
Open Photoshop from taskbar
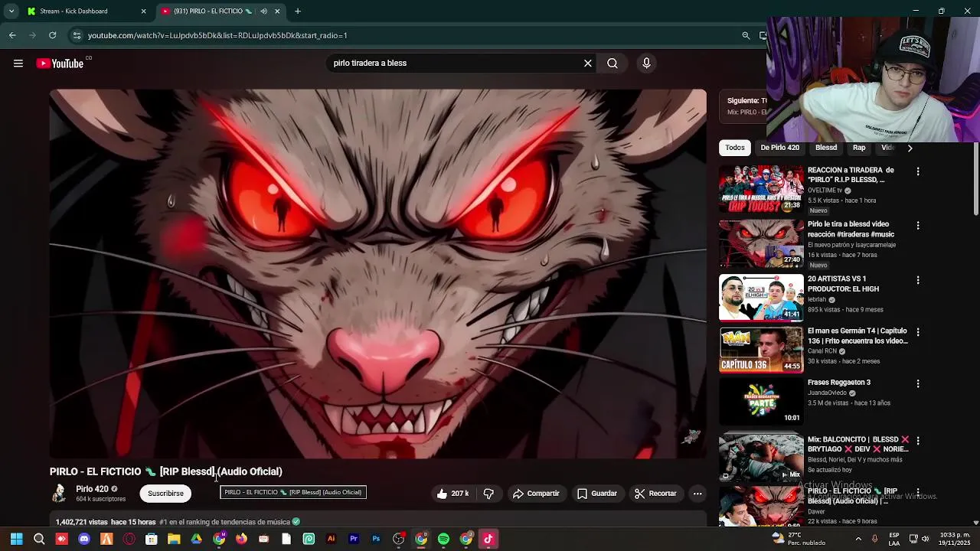[x=376, y=539]
